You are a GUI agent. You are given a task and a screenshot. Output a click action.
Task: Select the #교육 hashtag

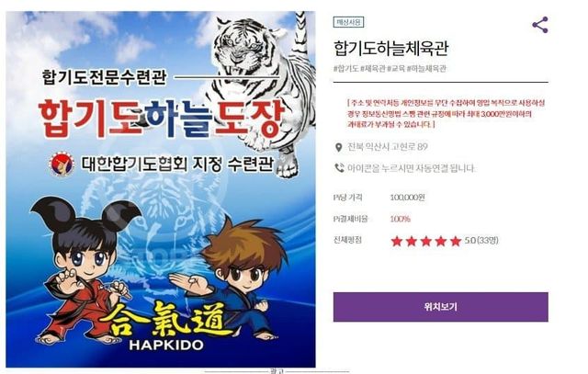[x=396, y=69]
